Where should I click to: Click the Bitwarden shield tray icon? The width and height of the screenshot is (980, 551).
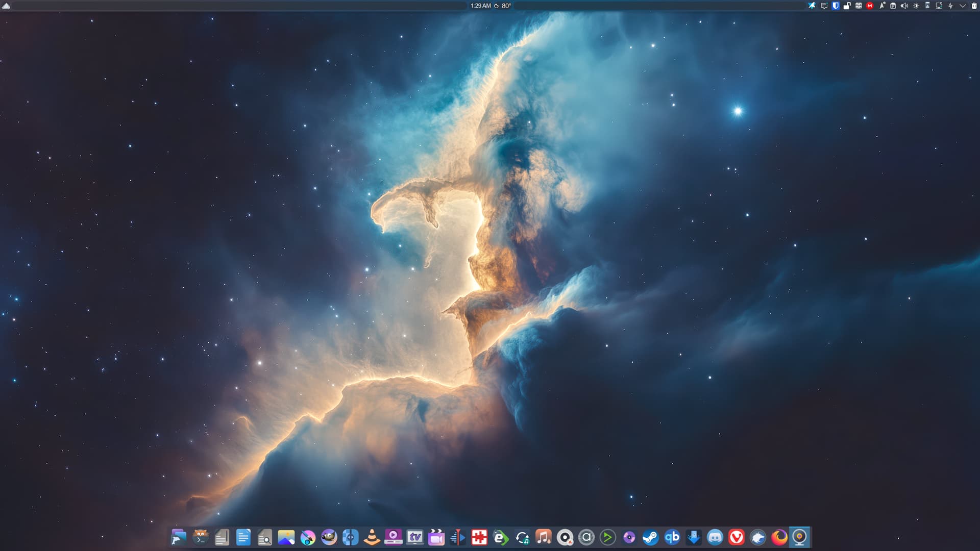click(836, 6)
